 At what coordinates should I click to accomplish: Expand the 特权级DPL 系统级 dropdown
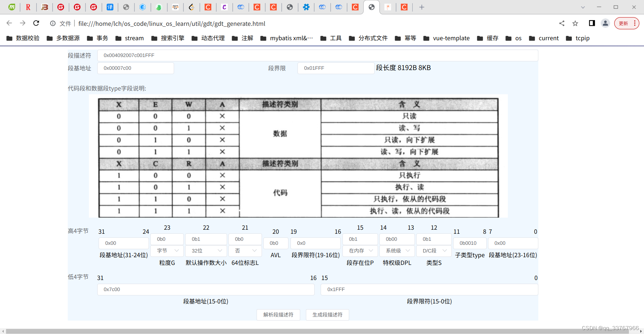pyautogui.click(x=397, y=251)
